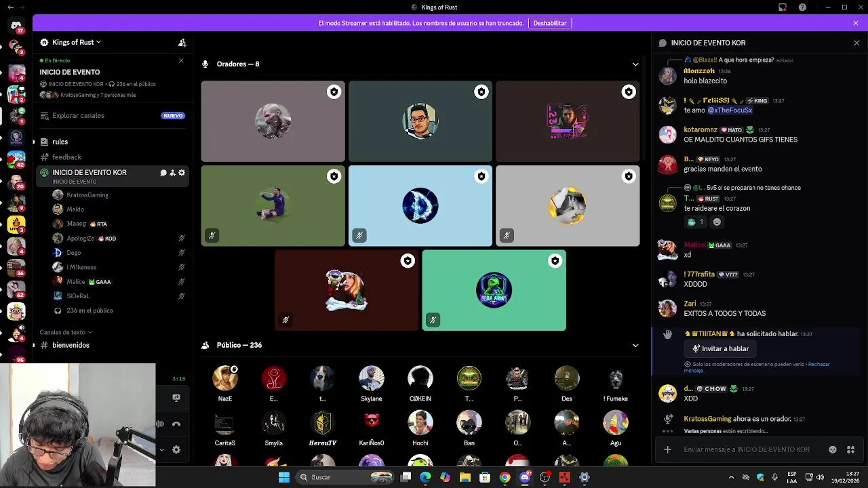Open the help icon in title bar
868x488 pixels.
[803, 7]
